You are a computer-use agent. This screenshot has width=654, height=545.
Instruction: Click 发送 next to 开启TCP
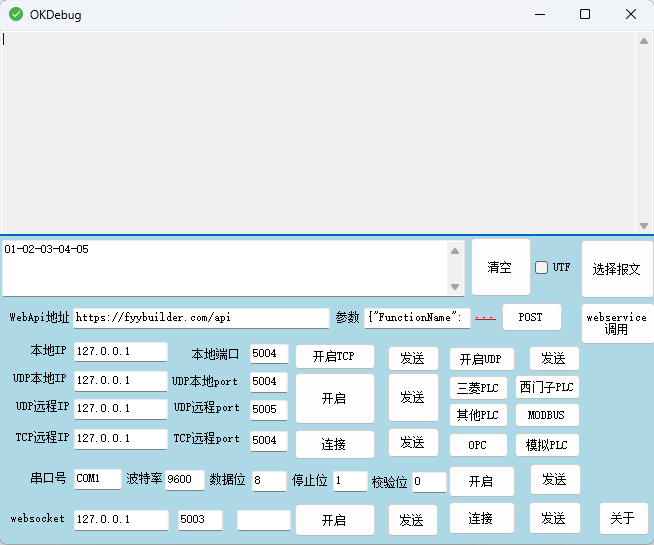point(413,358)
